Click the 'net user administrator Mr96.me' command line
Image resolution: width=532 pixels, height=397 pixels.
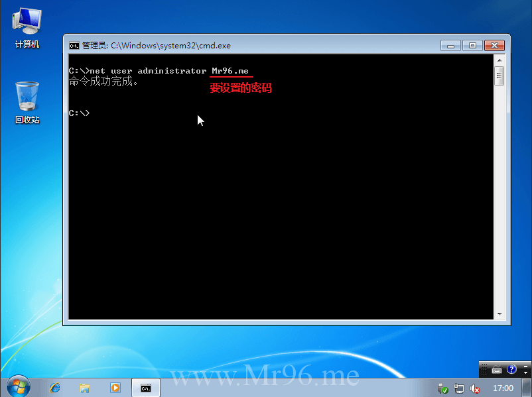click(x=159, y=71)
